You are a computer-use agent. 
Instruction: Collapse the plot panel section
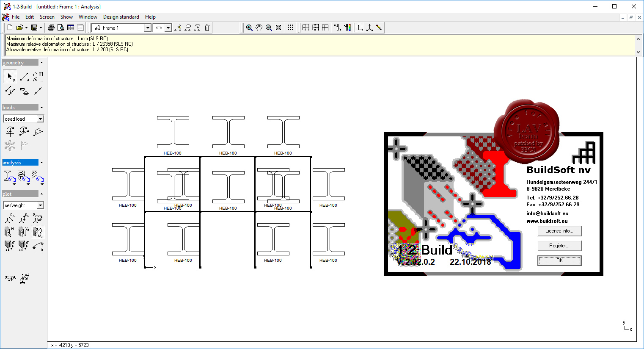[41, 194]
